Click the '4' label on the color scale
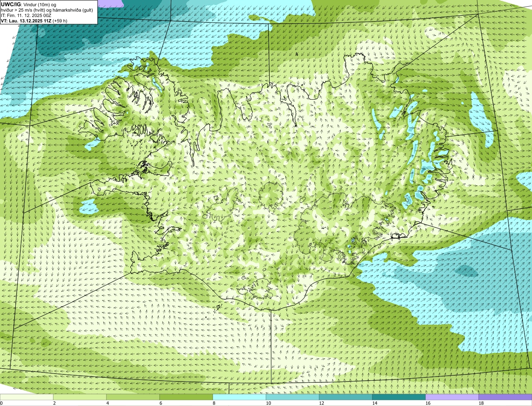Screen dimensions: 532x406 (108, 403)
